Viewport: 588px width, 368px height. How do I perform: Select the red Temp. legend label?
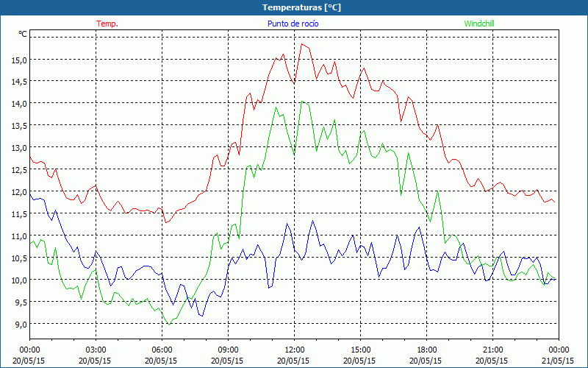pos(107,24)
